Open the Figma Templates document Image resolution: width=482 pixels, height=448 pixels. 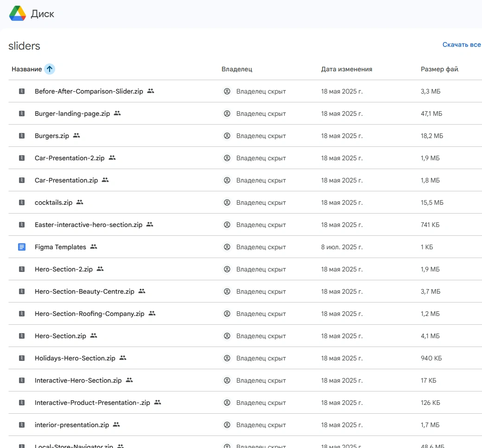tap(60, 247)
